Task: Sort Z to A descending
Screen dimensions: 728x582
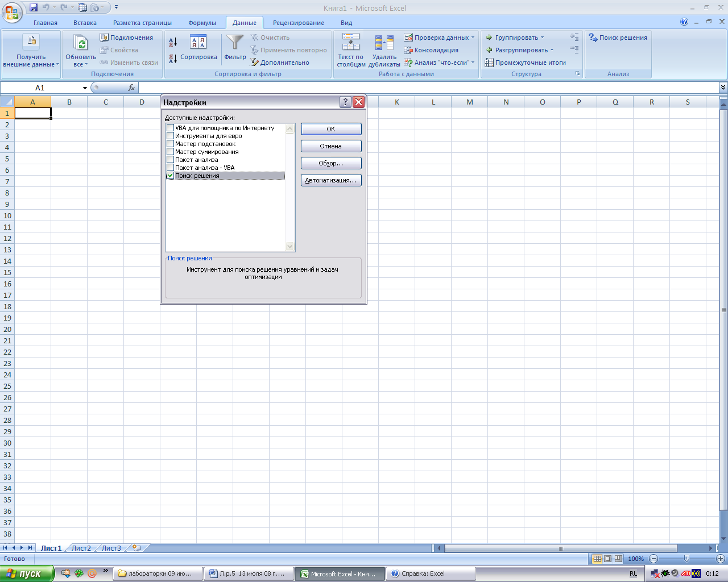Action: pos(173,58)
